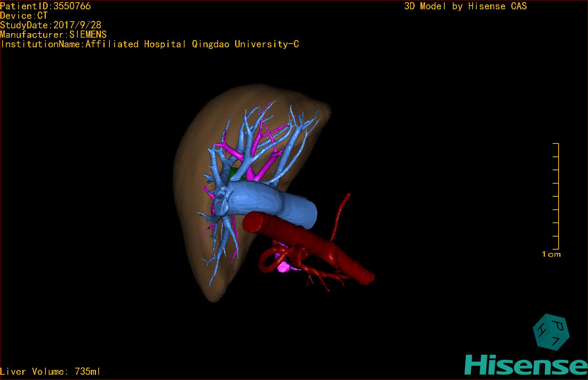This screenshot has width=588, height=380.
Task: Click the PatientID:3550766 text
Action: pyautogui.click(x=45, y=6)
